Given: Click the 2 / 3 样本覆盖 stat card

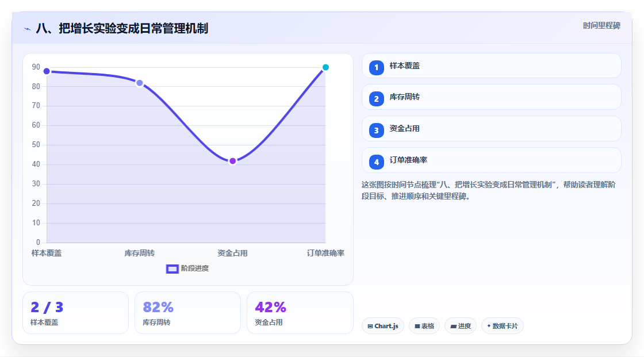Looking at the screenshot, I should pyautogui.click(x=75, y=313).
